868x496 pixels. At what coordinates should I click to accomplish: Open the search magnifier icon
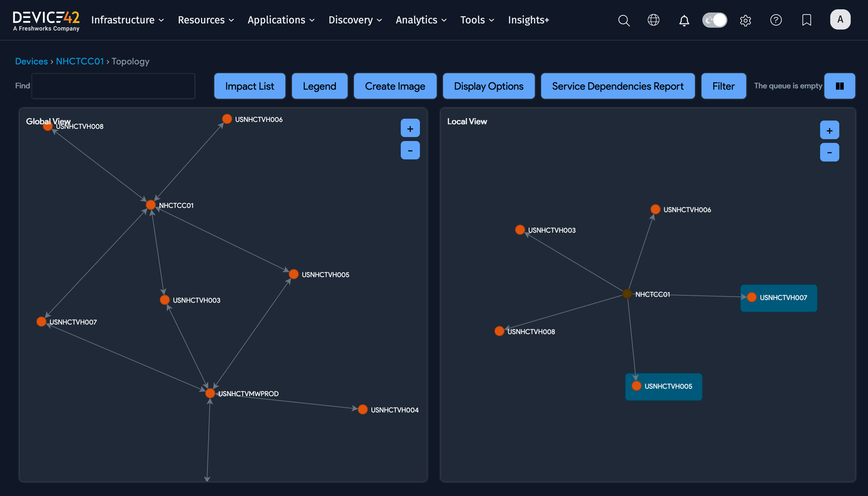click(x=624, y=20)
